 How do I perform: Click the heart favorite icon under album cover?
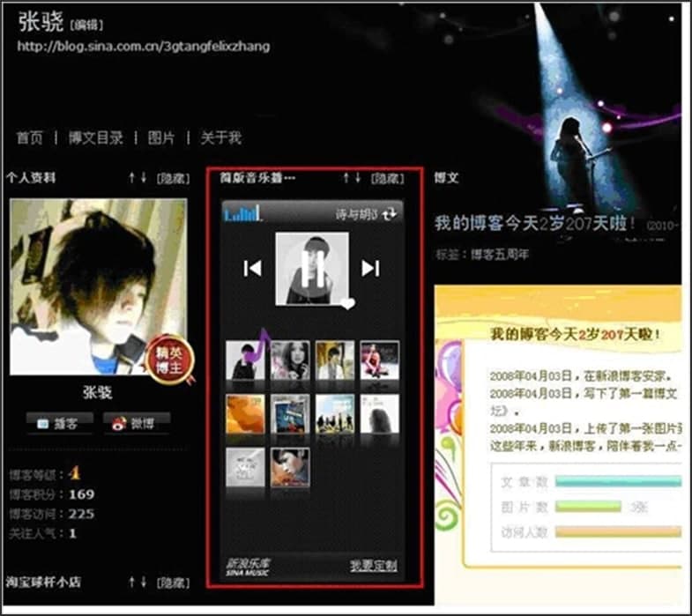pos(348,303)
